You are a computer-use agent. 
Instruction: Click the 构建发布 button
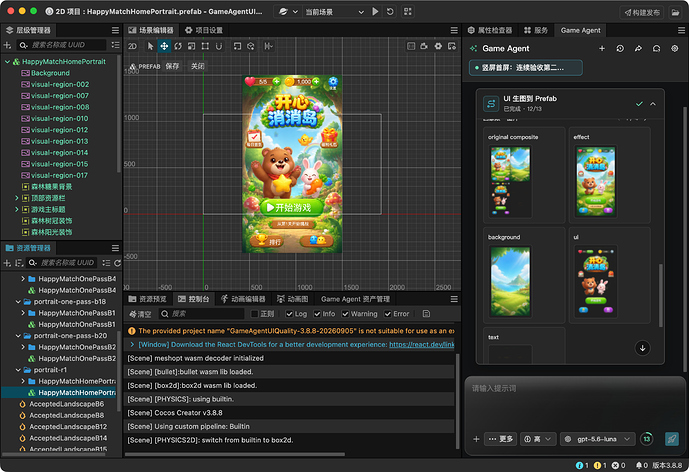[x=642, y=12]
